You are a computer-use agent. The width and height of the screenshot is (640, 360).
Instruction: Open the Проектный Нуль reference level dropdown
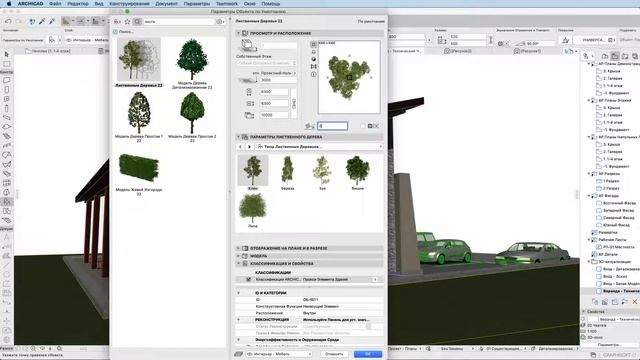pos(274,73)
